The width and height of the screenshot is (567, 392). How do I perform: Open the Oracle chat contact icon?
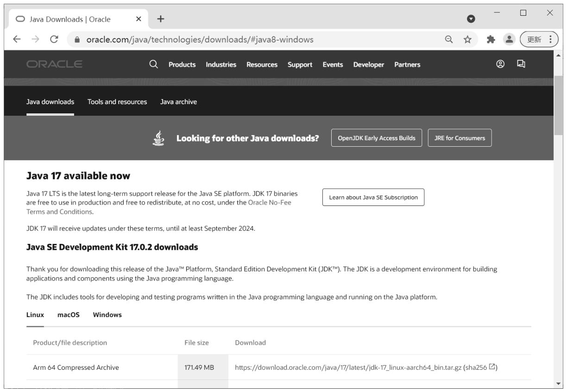click(x=521, y=64)
